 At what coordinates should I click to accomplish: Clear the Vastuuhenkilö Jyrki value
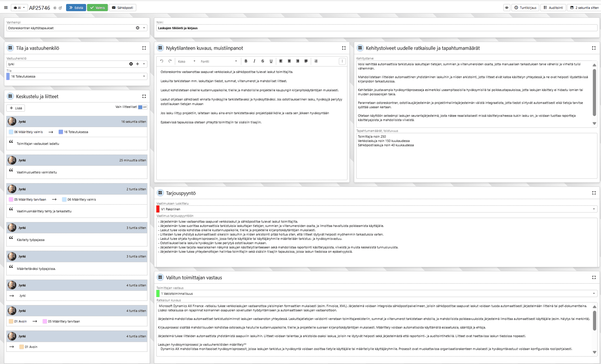click(x=131, y=64)
